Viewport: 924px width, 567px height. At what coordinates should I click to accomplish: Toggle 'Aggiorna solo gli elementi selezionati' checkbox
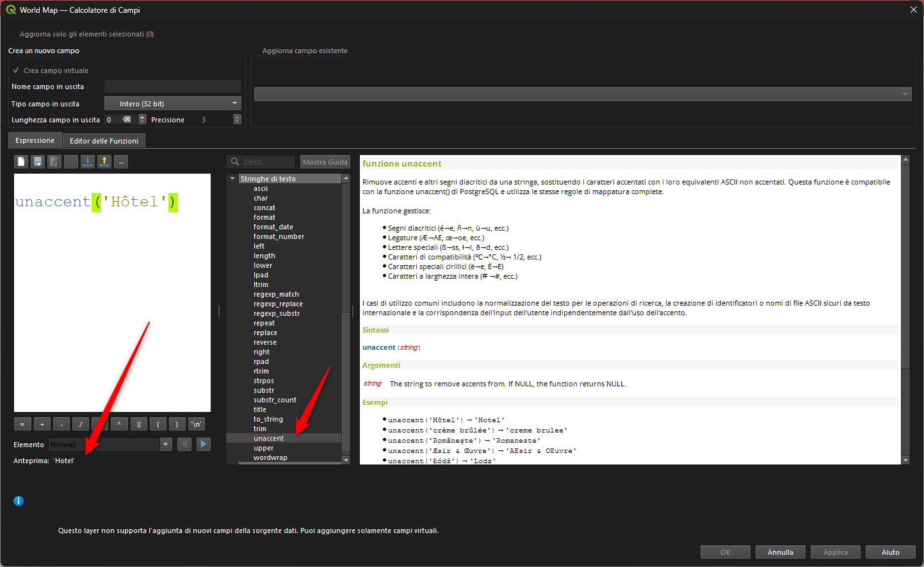13,34
